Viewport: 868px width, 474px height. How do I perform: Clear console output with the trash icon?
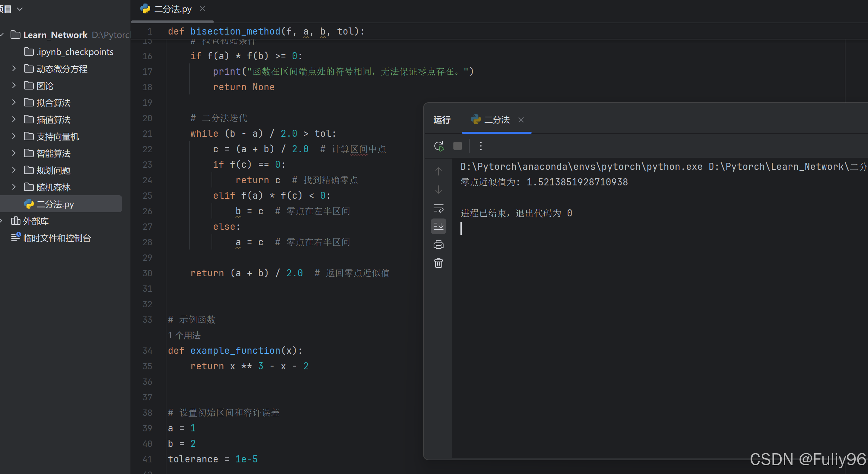point(439,263)
